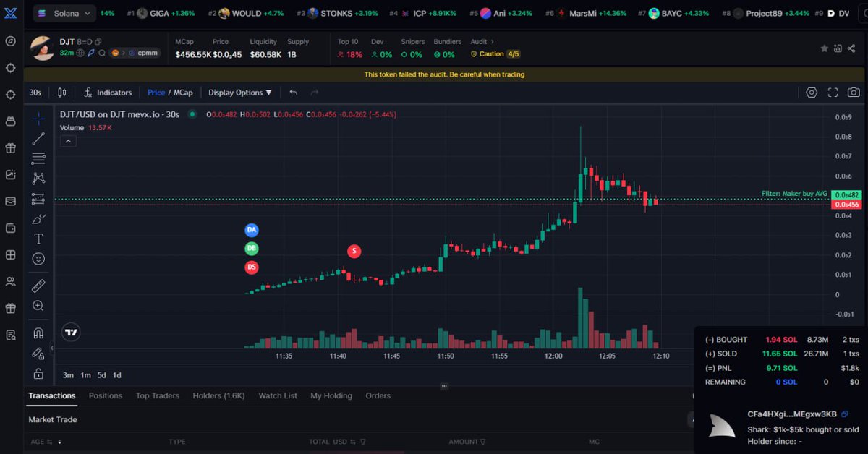The image size is (868, 454).
Task: Switch to the Positions tab
Action: [x=106, y=395]
